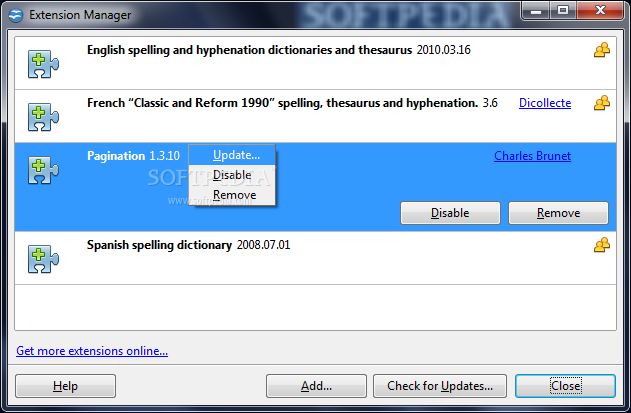Click shared-users icon on Spanish dictionary row
Viewport: 631px width, 413px height.
point(602,245)
